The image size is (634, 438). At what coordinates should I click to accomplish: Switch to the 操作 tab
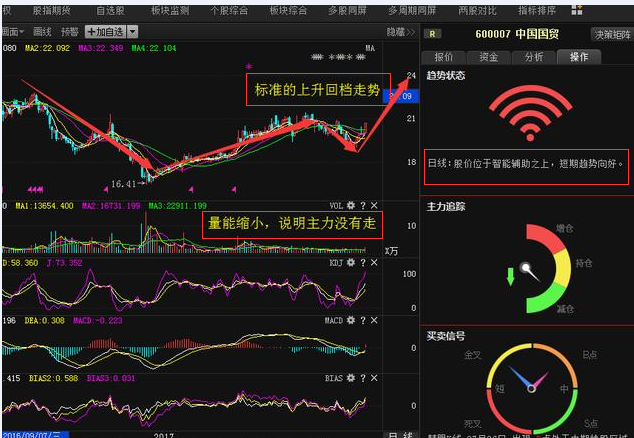(x=579, y=57)
